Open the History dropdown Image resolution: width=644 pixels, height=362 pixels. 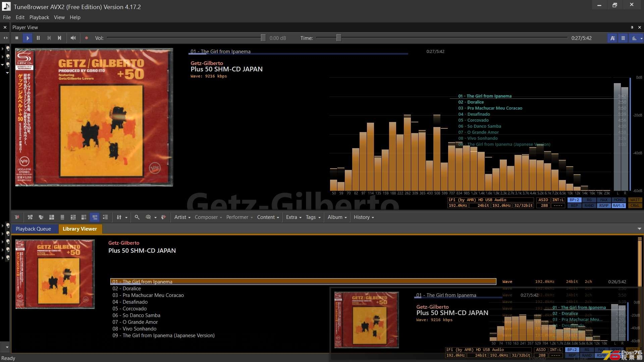point(364,217)
